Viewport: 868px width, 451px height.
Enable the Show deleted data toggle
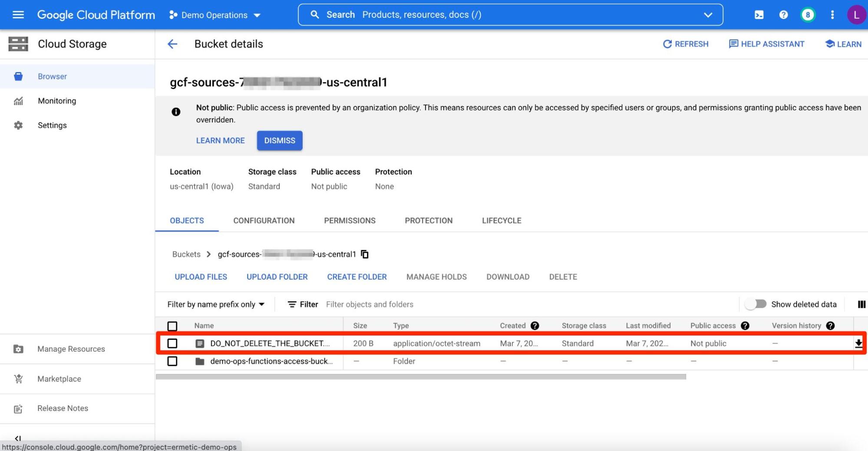[x=756, y=304]
